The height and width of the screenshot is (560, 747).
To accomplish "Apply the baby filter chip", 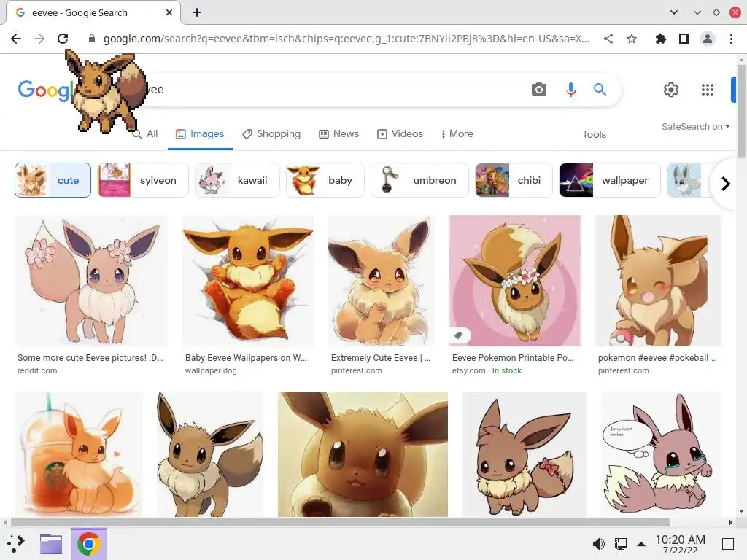I will coord(325,180).
